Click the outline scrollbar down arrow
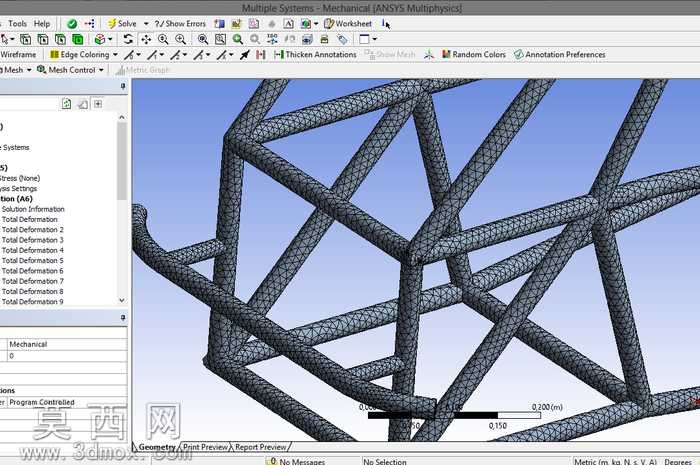700x465 pixels. coord(121,300)
